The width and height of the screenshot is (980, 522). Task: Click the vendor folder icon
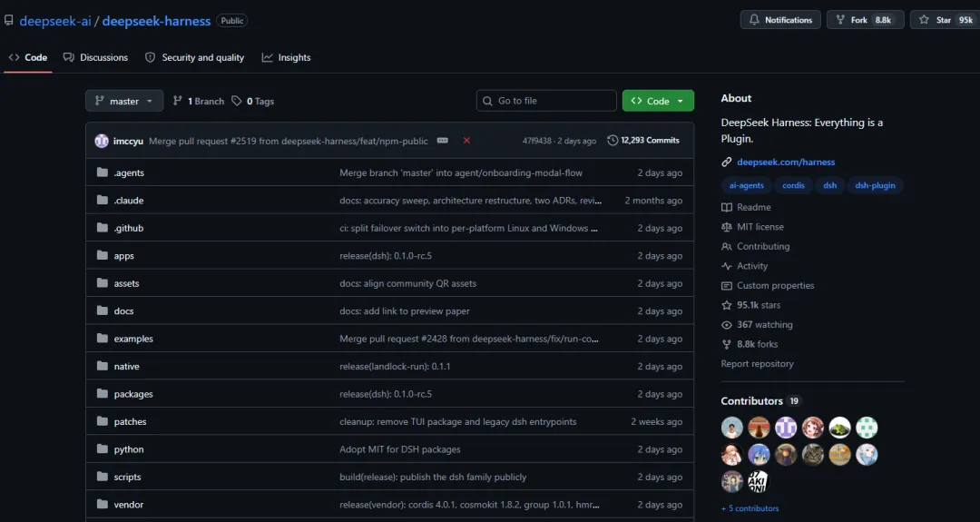tap(103, 504)
